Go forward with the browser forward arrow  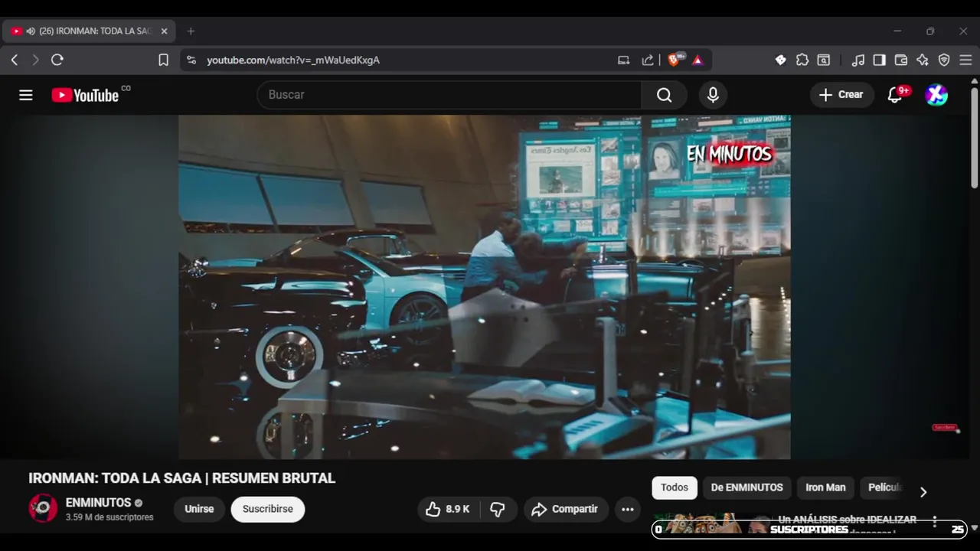35,60
